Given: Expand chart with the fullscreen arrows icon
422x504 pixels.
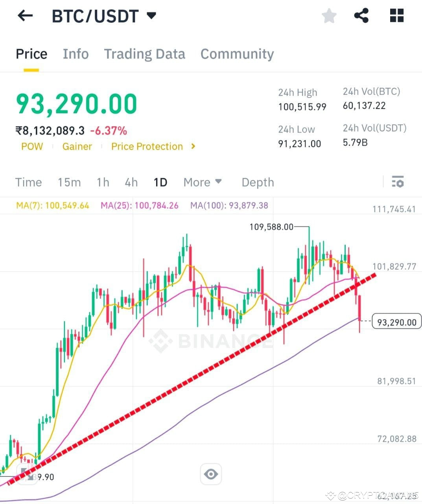Looking at the screenshot, I should (x=26, y=474).
